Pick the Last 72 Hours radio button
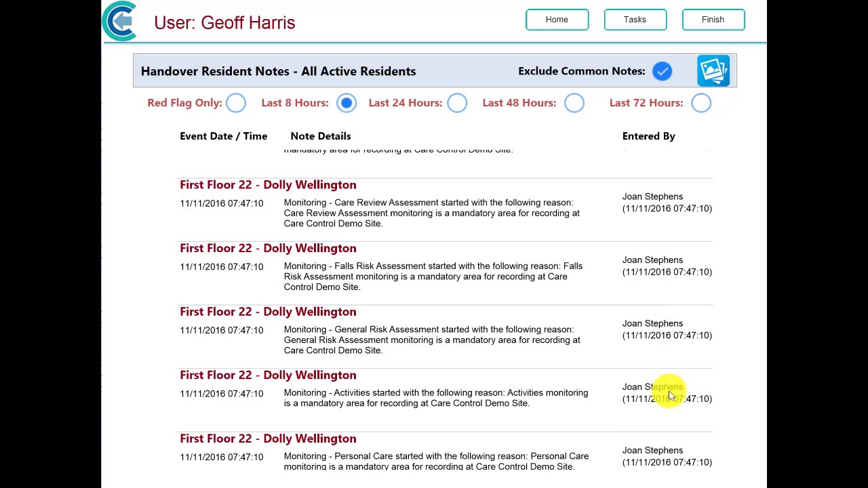Viewport: 868px width, 488px height. pos(701,103)
